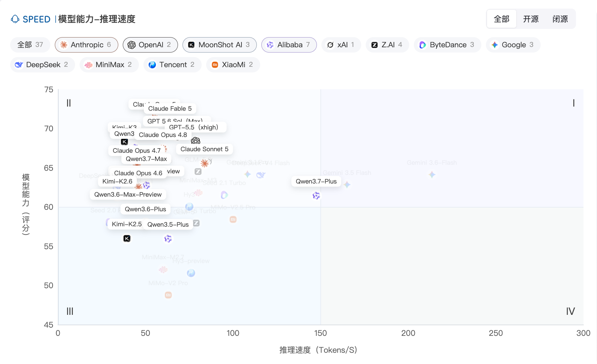597x364 pixels.
Task: Click the 75 tick on score axis
Action: [x=49, y=90]
